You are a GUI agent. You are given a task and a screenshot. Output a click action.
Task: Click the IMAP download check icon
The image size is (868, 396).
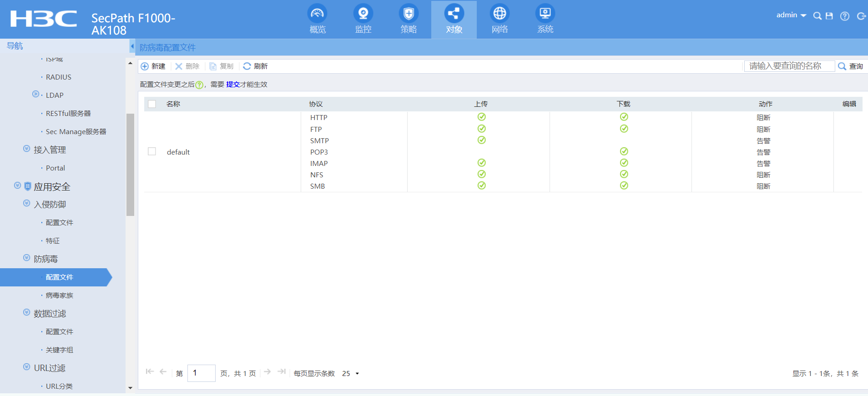pos(624,163)
